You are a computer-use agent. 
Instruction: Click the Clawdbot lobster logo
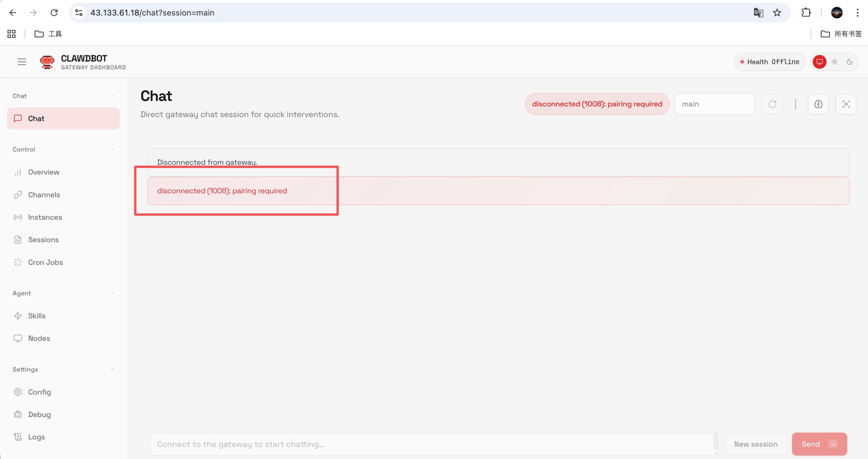tap(47, 62)
